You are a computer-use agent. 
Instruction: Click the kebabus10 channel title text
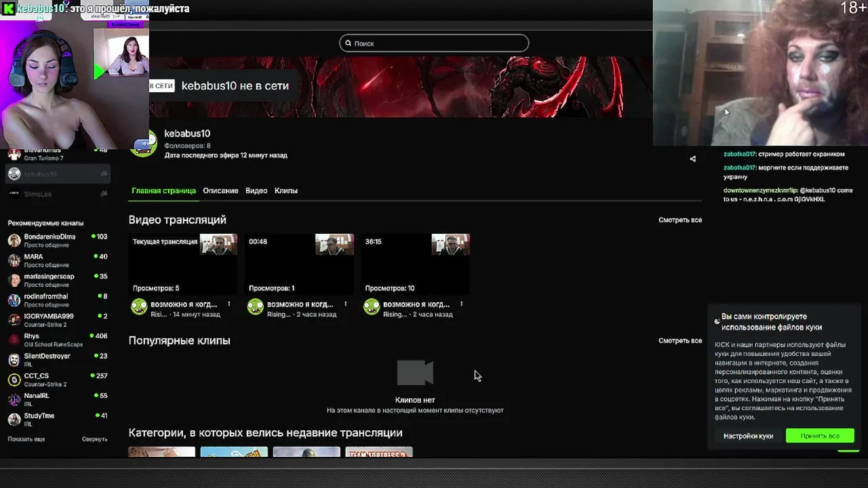coord(187,134)
